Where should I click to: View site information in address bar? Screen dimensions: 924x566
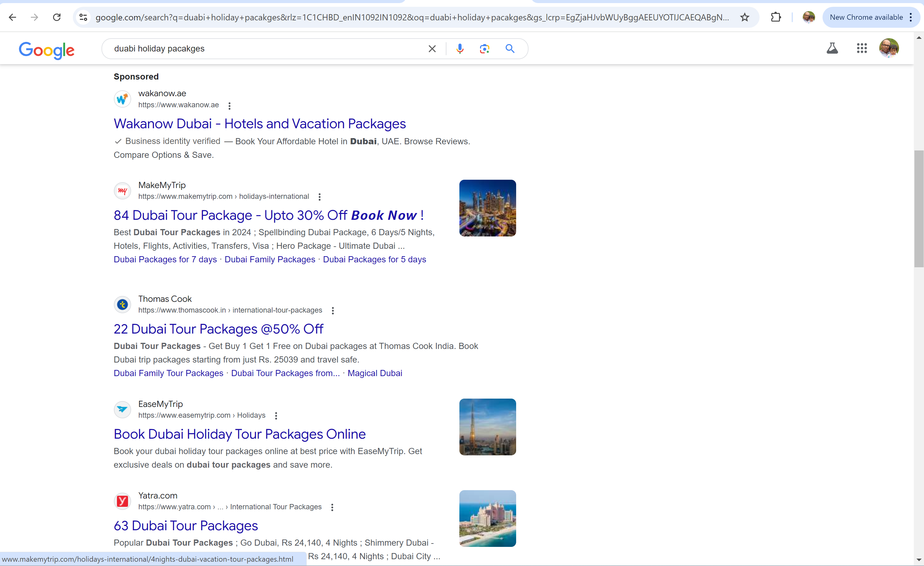(x=83, y=17)
